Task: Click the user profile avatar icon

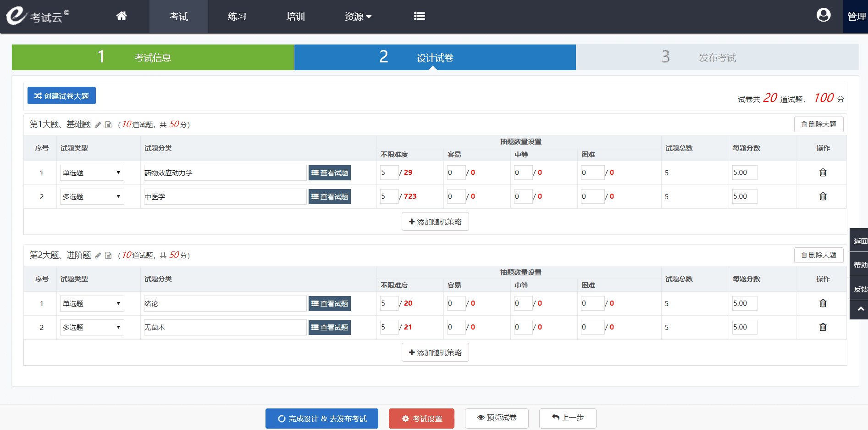Action: pos(823,16)
